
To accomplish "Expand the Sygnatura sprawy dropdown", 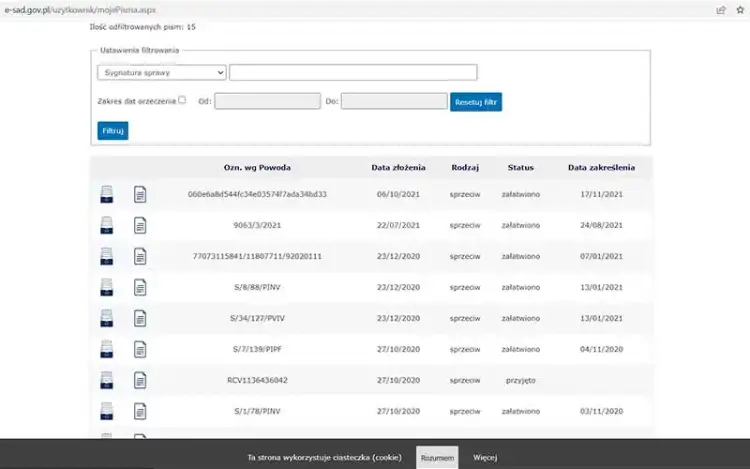I will point(162,72).
